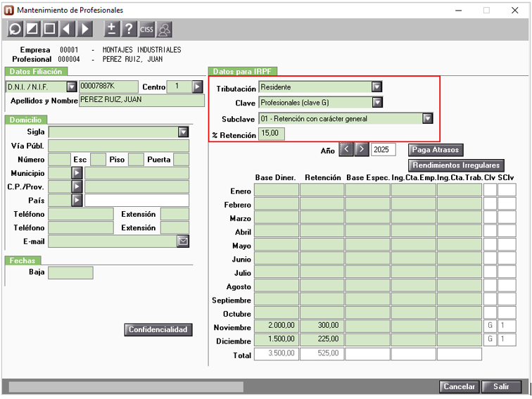Screen dimensions: 532x399
Task: Click Noviembre Retención cell 300,00
Action: 322,326
